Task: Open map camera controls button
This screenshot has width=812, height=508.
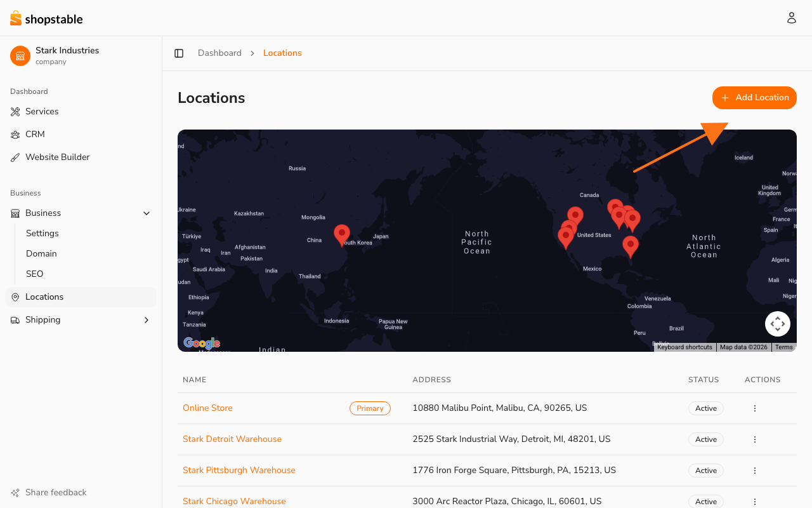Action: click(x=778, y=324)
